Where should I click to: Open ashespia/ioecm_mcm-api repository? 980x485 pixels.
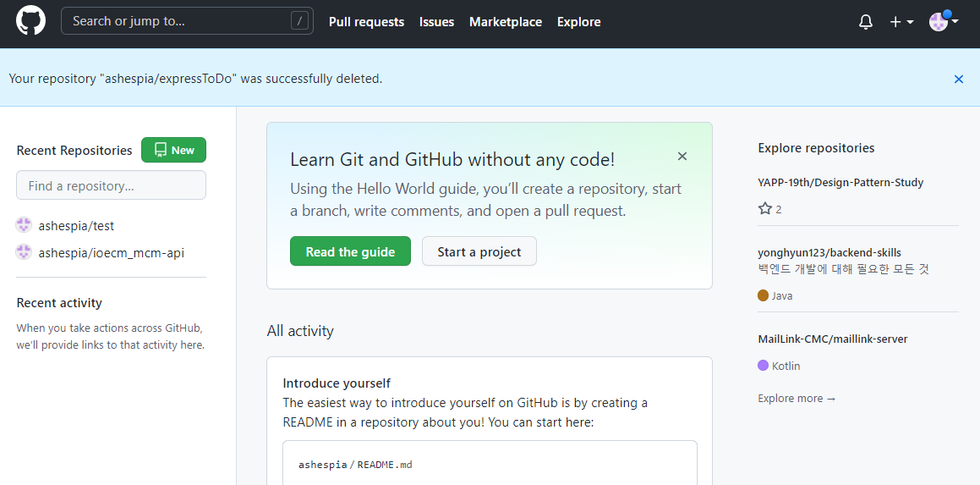(x=112, y=253)
